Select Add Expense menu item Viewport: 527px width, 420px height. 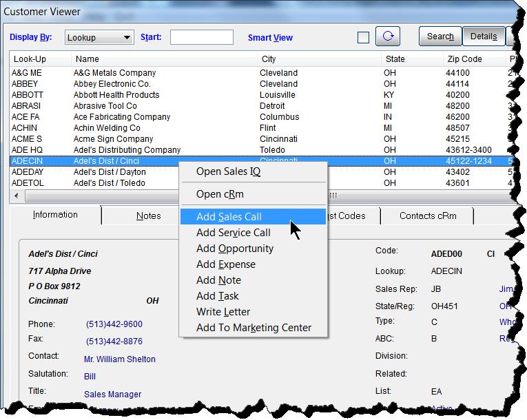[x=254, y=264]
